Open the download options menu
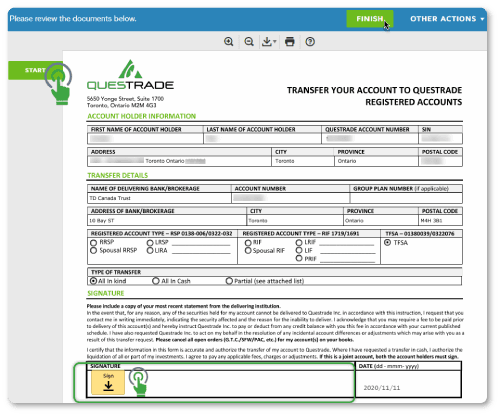 [269, 42]
